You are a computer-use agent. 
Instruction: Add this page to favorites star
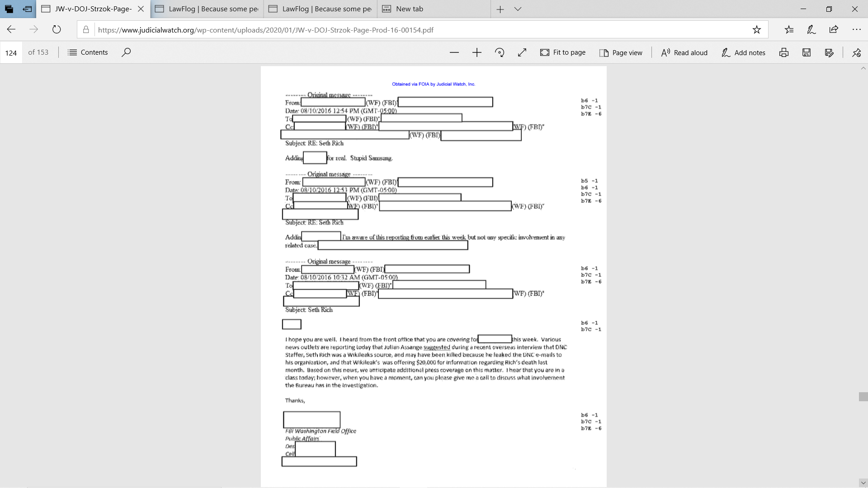(x=757, y=30)
